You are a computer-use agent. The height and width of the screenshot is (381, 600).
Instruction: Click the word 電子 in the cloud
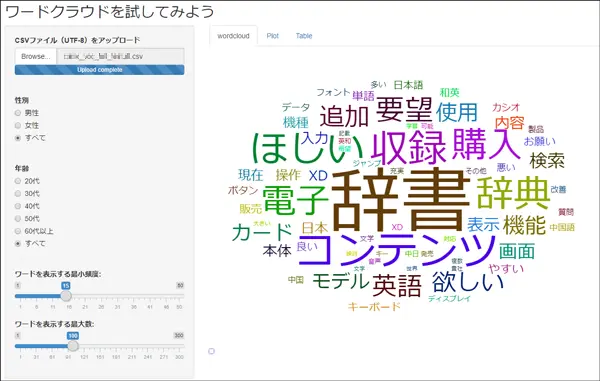(295, 200)
